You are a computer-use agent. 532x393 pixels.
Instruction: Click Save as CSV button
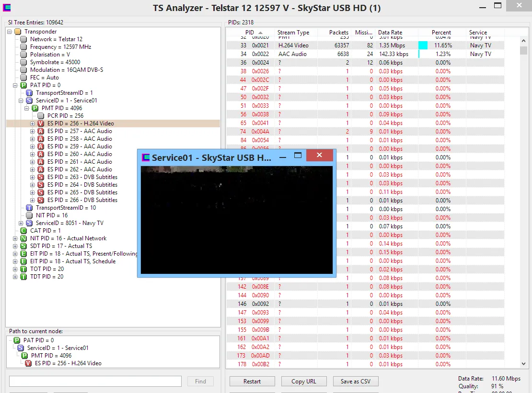(x=356, y=382)
